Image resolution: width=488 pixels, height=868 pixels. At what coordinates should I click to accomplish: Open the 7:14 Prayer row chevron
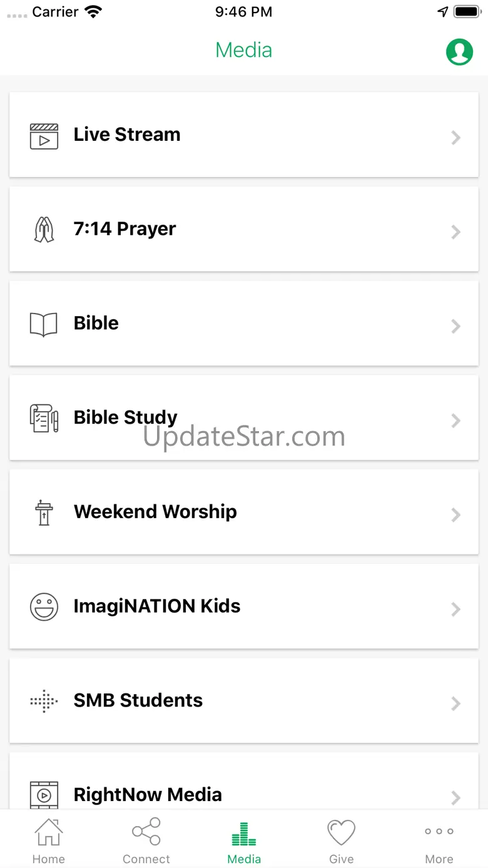[x=456, y=232]
